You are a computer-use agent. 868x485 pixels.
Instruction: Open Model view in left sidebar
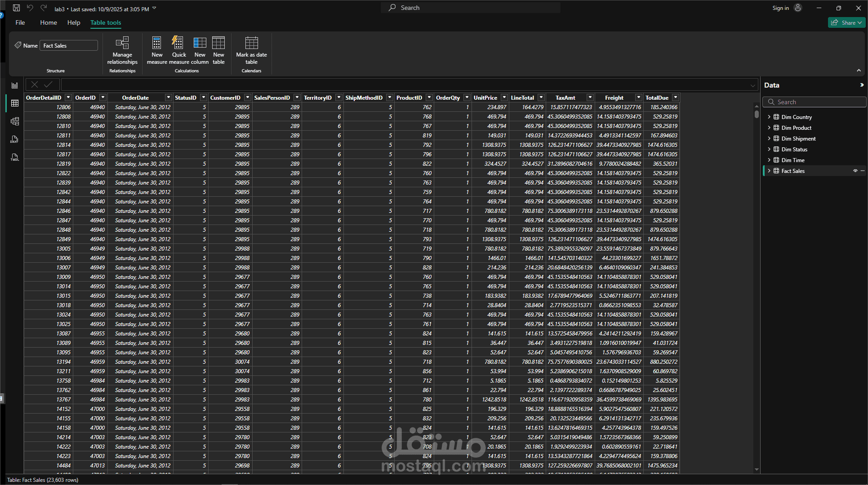[x=14, y=121]
